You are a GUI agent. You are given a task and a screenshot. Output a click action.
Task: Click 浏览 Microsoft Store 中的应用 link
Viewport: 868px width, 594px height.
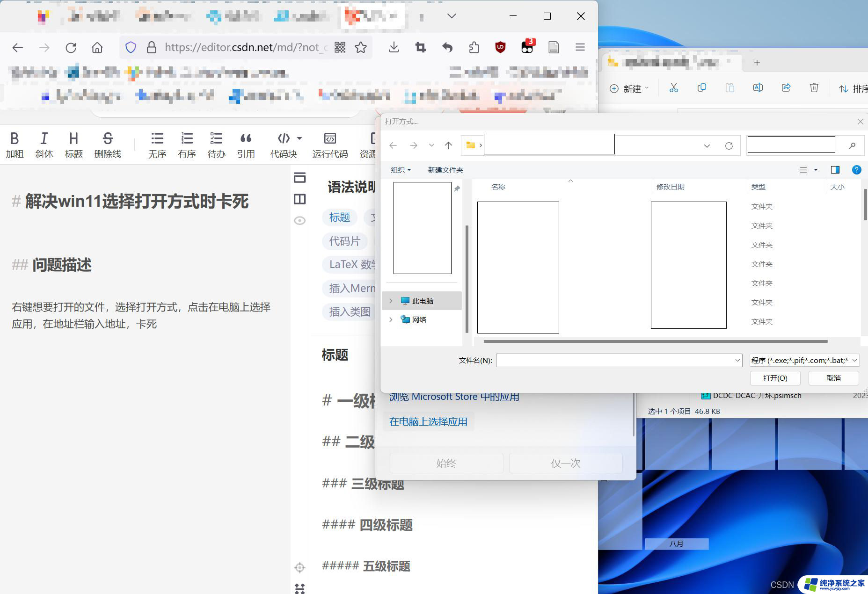click(454, 397)
